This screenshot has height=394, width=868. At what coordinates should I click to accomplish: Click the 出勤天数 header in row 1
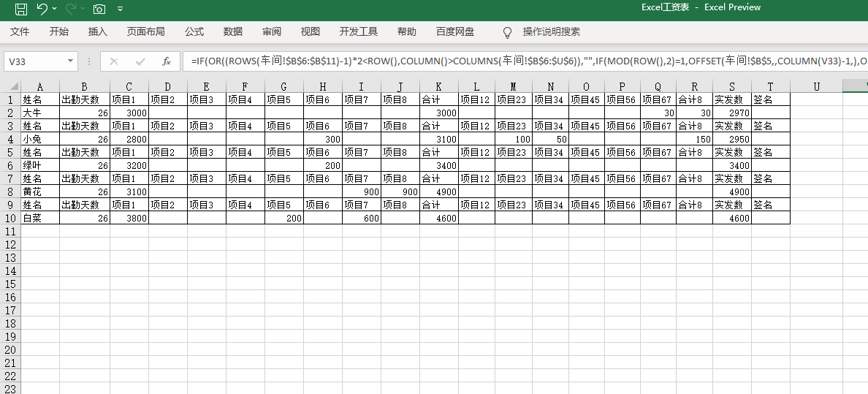85,99
